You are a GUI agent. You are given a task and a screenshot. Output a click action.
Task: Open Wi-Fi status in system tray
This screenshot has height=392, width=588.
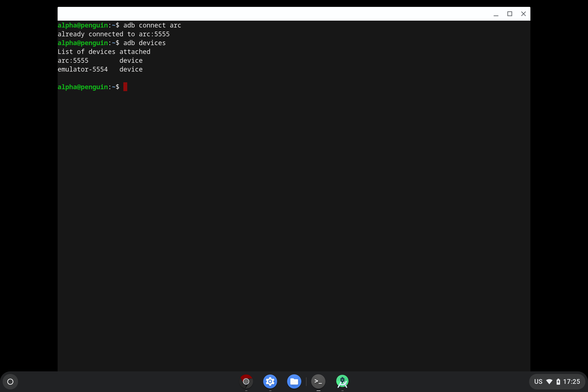(549, 381)
